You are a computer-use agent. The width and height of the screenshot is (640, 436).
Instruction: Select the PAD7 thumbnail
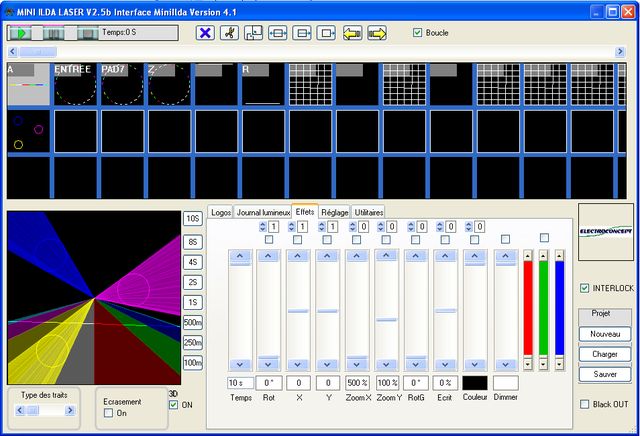point(122,85)
